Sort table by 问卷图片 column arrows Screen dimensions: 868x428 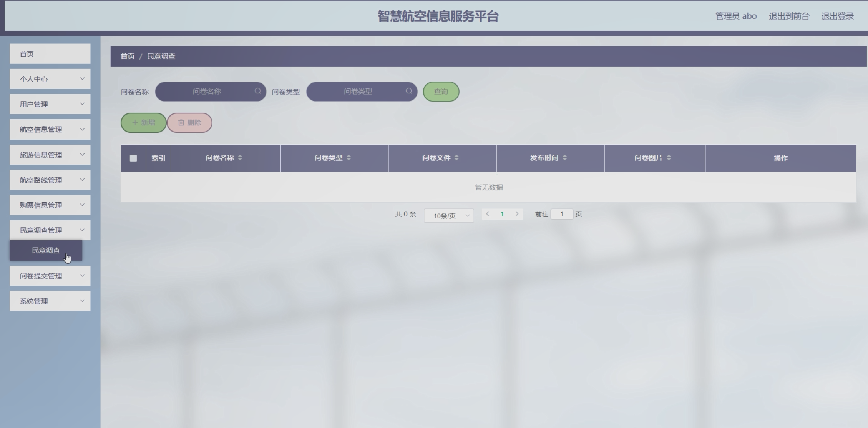tap(669, 158)
